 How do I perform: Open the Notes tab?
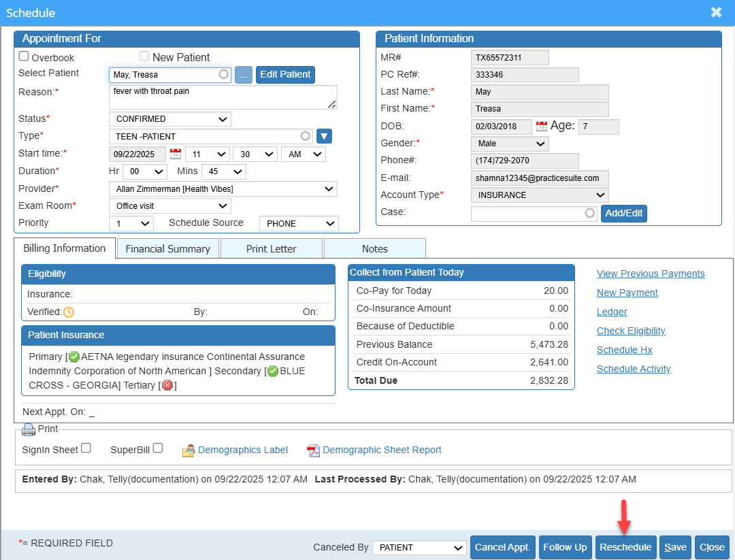[374, 249]
